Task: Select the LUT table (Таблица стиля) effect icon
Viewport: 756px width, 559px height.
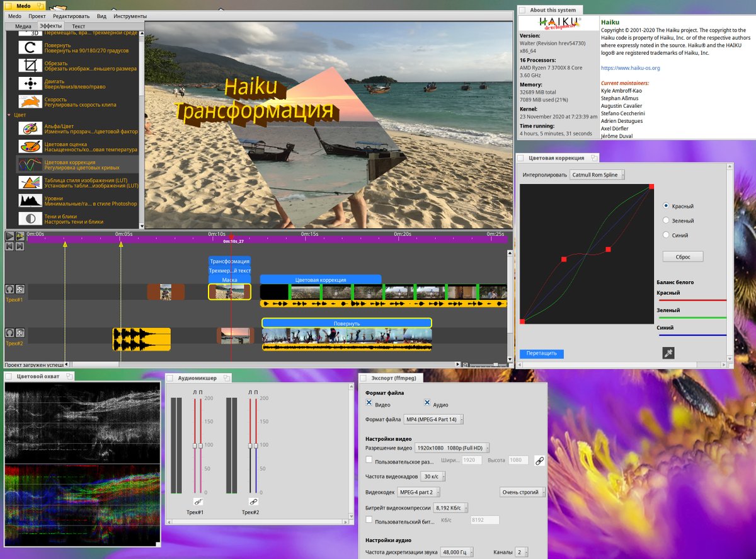Action: click(x=30, y=182)
